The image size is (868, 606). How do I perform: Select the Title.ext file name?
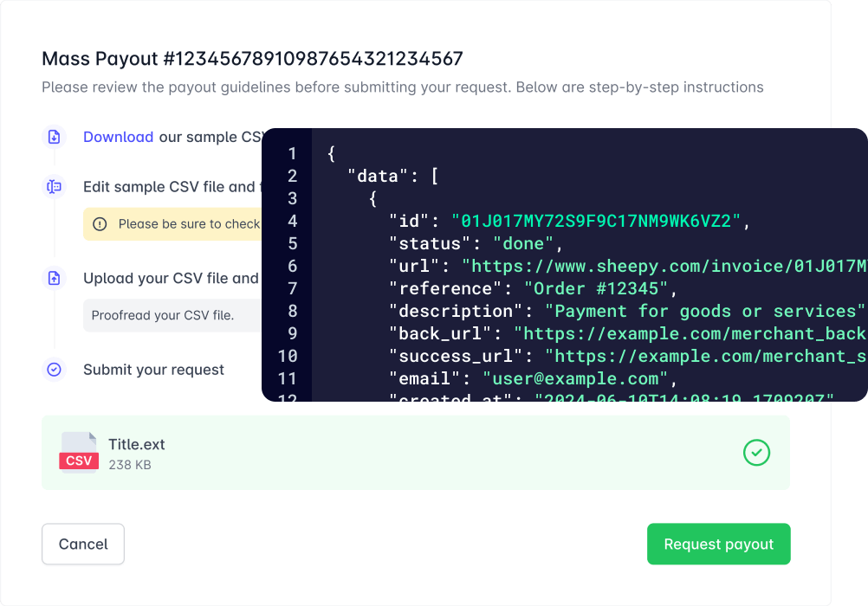point(136,444)
